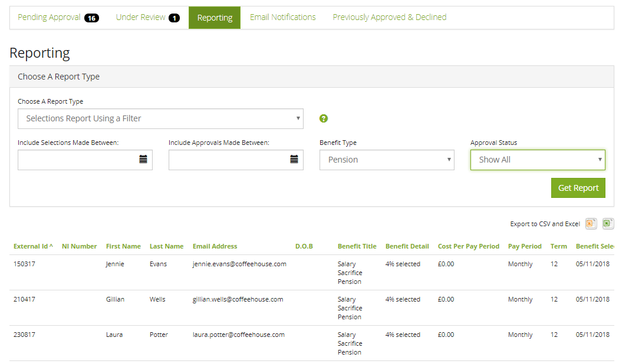Click last name Potter cell
The image size is (619, 364).
[159, 335]
